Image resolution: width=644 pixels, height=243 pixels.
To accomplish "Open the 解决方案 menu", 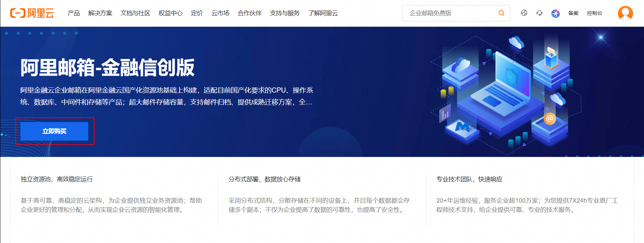I will point(100,13).
